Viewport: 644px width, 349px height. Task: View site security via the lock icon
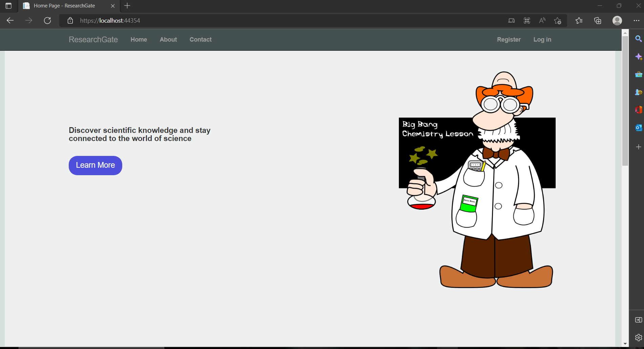click(x=70, y=20)
